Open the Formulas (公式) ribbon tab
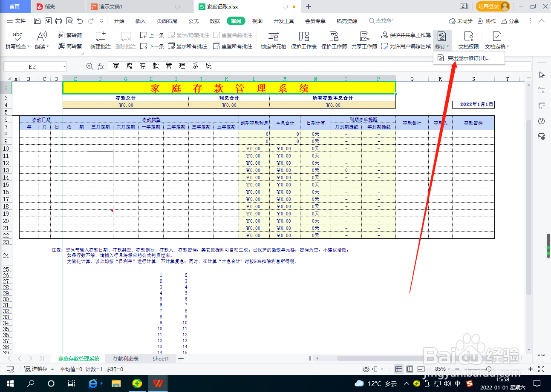 click(x=193, y=21)
